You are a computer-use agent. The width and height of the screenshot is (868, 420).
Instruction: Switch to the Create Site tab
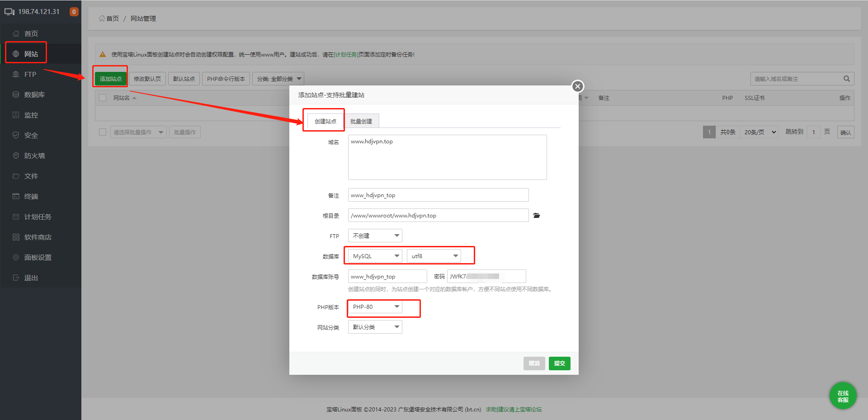325,121
